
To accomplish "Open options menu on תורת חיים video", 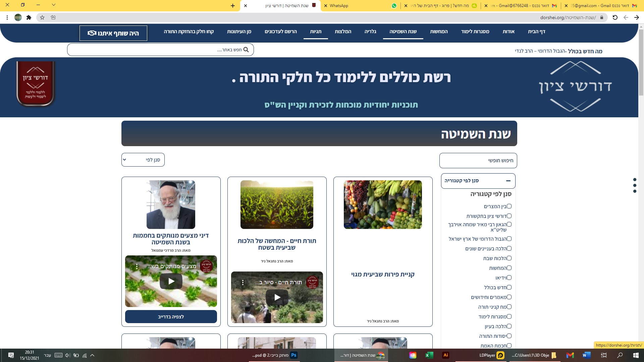I will pyautogui.click(x=243, y=283).
